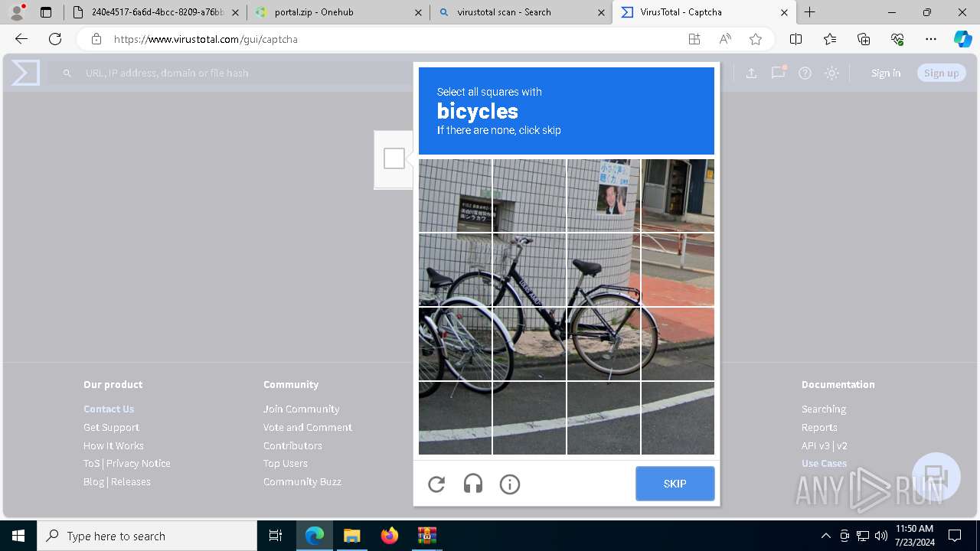Toggle light/dark theme icon

click(x=831, y=73)
